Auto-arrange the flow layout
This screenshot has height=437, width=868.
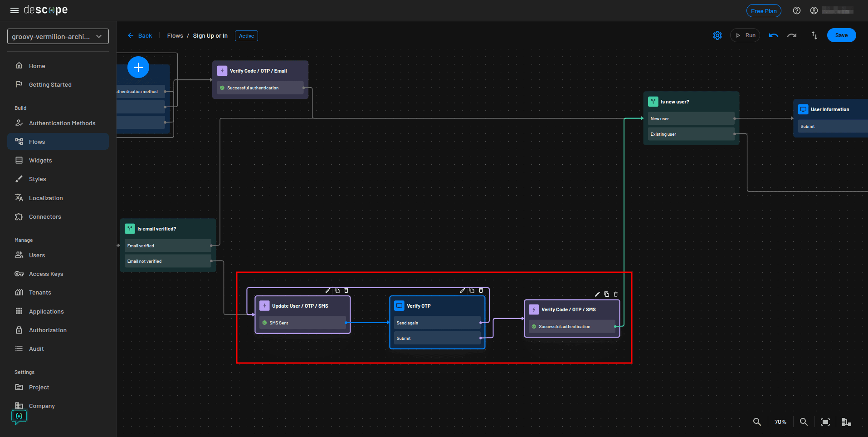pos(846,422)
